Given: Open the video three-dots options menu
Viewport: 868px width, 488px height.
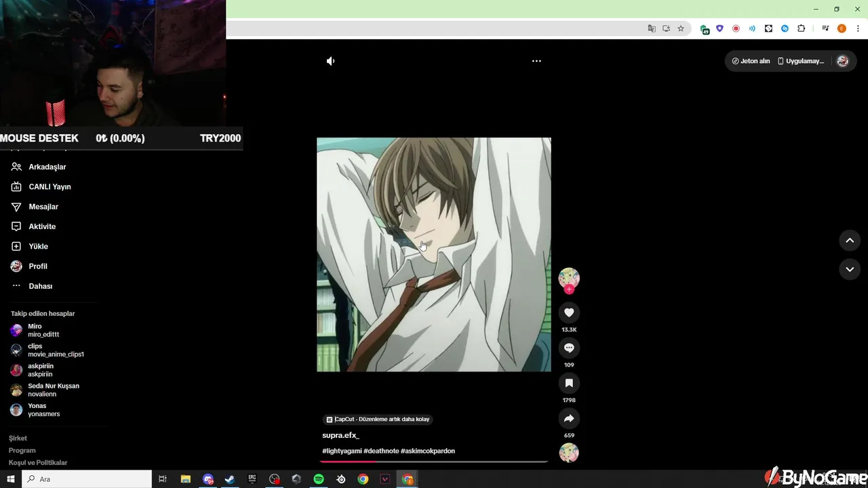Looking at the screenshot, I should coord(536,61).
